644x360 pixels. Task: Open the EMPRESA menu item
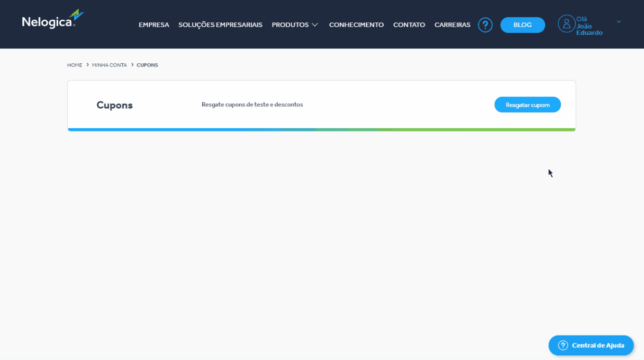coord(153,25)
